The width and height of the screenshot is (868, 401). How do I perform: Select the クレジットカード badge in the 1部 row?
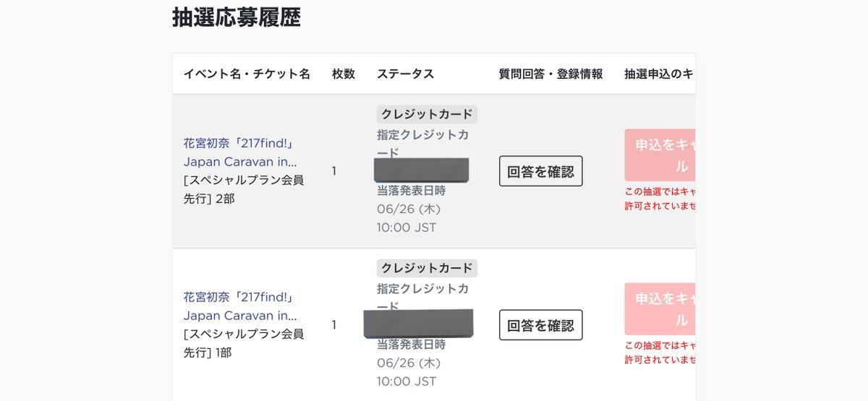pyautogui.click(x=427, y=268)
